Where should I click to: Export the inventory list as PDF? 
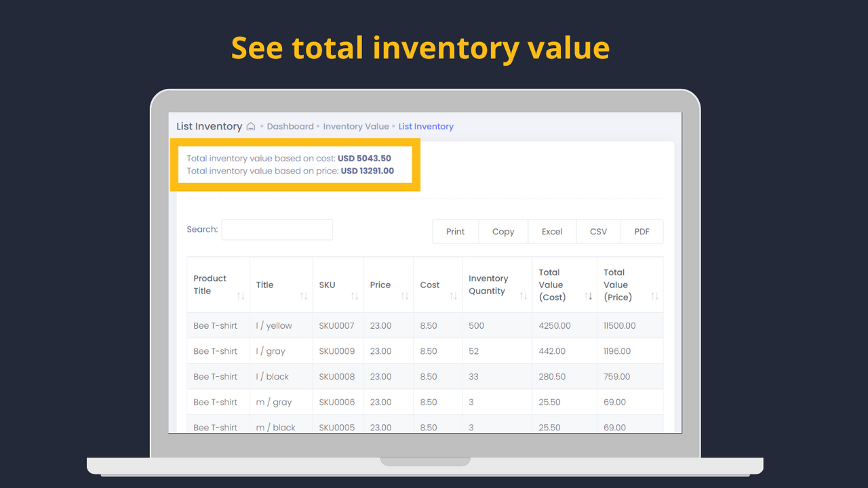click(642, 231)
